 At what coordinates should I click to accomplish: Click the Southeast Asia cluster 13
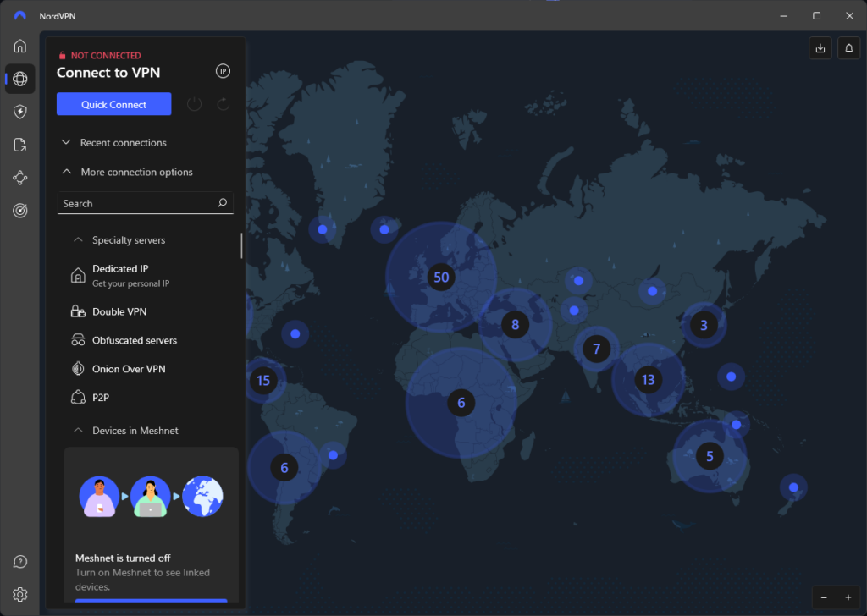click(x=648, y=380)
